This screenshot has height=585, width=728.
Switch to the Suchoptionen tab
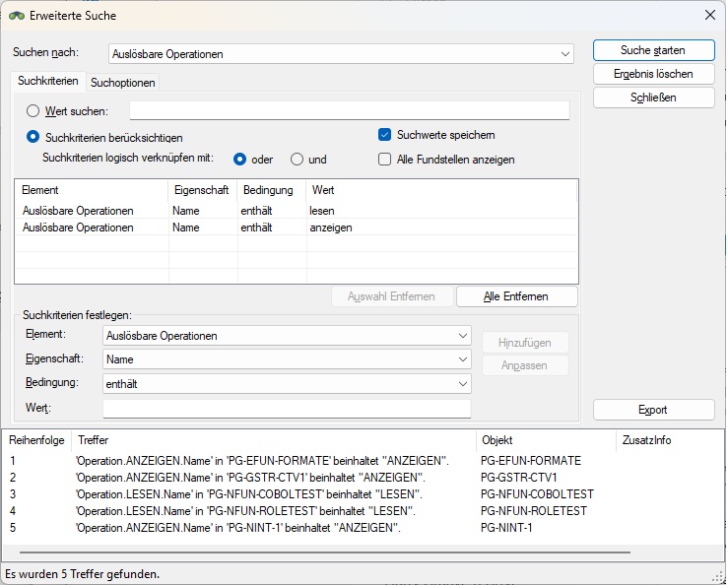123,82
